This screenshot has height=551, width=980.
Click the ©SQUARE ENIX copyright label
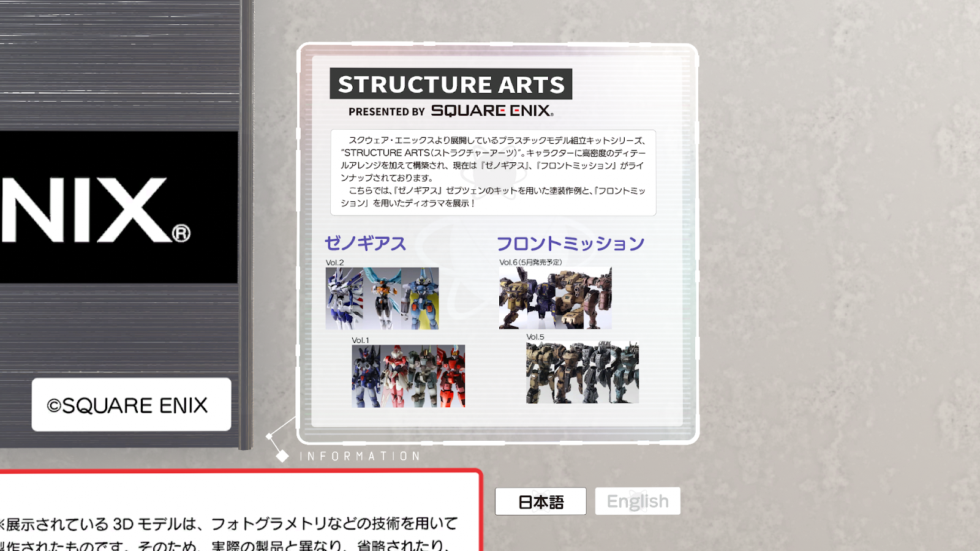pyautogui.click(x=131, y=405)
